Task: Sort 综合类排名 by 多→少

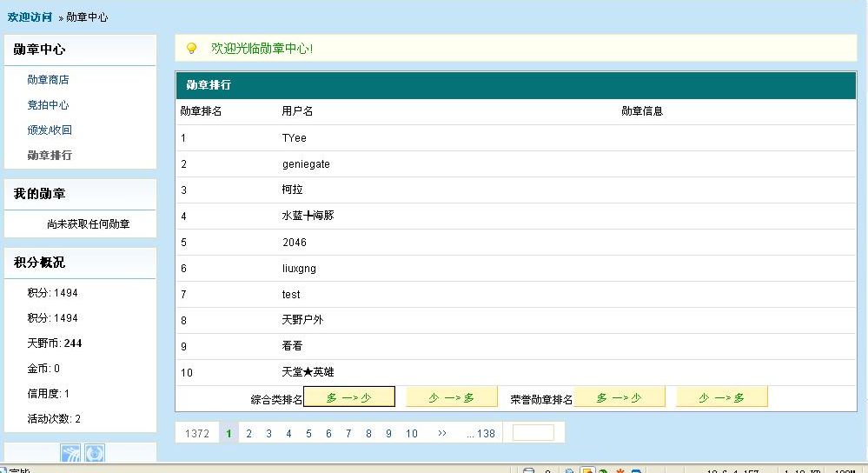Action: (349, 397)
